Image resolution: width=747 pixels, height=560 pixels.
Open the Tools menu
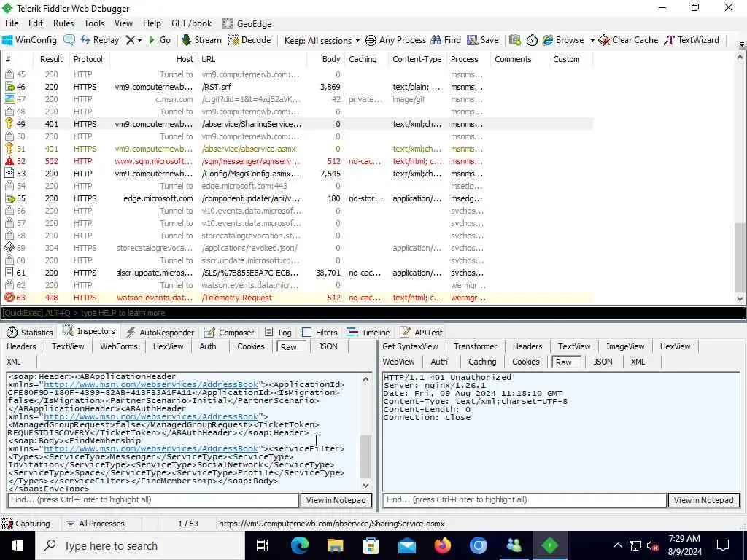94,23
